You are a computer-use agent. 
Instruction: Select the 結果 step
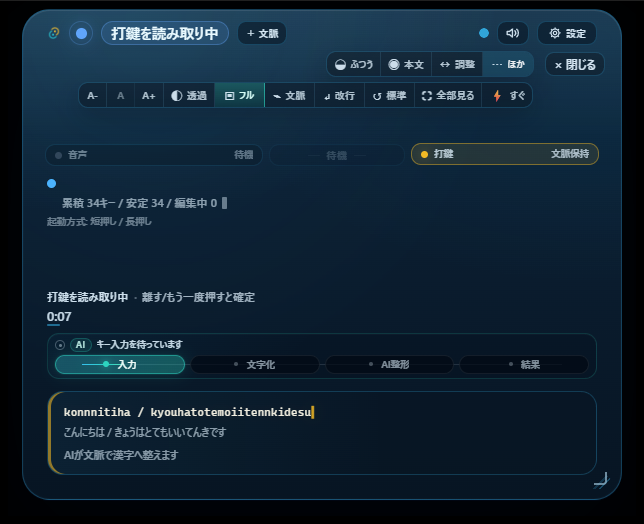coord(524,365)
